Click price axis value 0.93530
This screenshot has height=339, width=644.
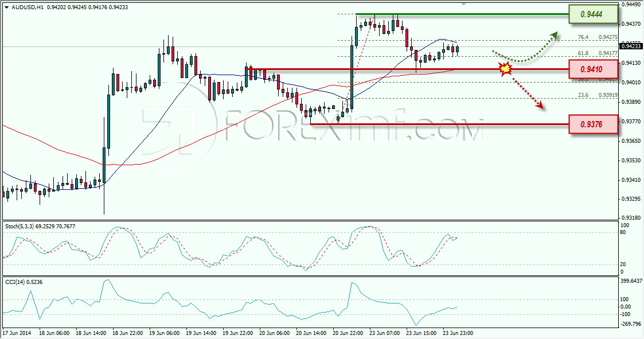(x=630, y=160)
